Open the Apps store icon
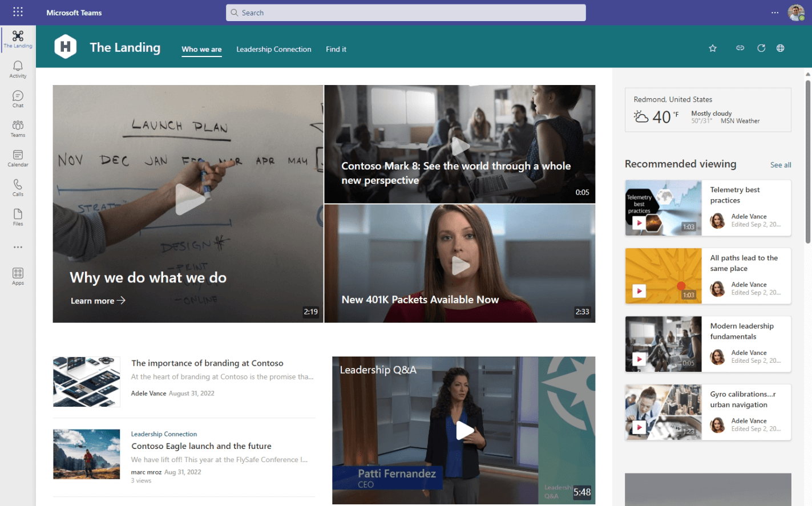 point(18,277)
